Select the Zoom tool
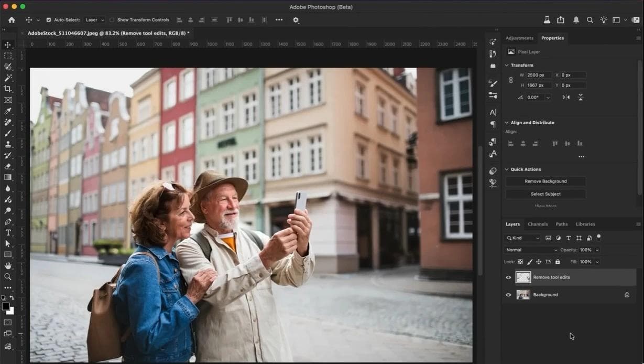 click(x=8, y=276)
